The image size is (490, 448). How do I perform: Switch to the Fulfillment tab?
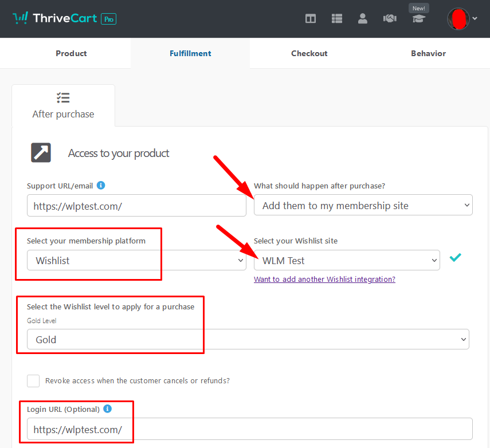[190, 53]
